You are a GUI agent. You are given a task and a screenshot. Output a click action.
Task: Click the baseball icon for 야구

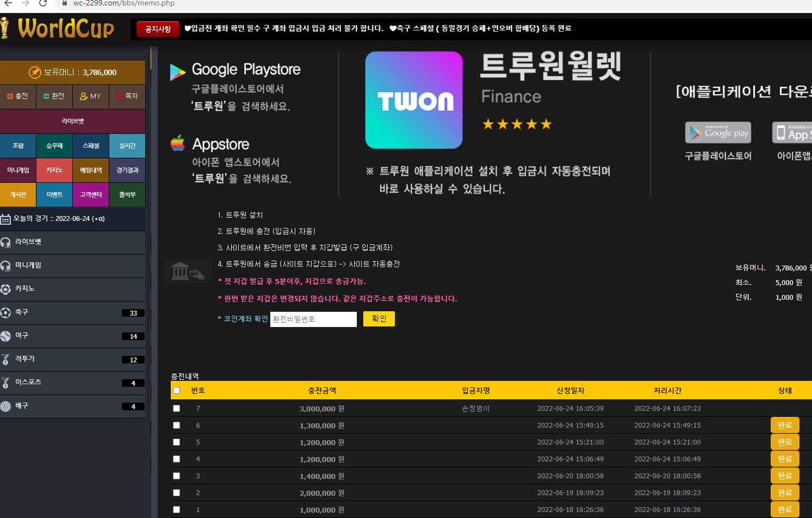click(5, 336)
